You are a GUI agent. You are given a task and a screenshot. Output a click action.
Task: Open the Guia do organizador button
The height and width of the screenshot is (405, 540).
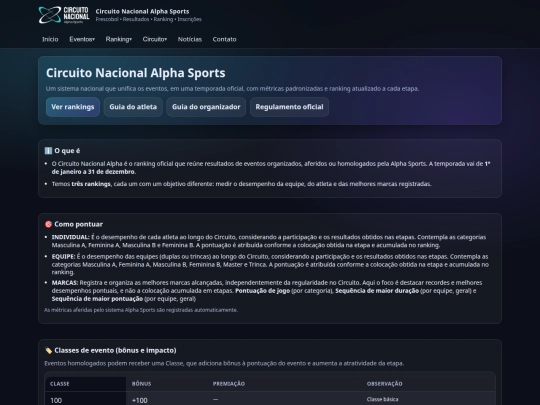pyautogui.click(x=206, y=107)
